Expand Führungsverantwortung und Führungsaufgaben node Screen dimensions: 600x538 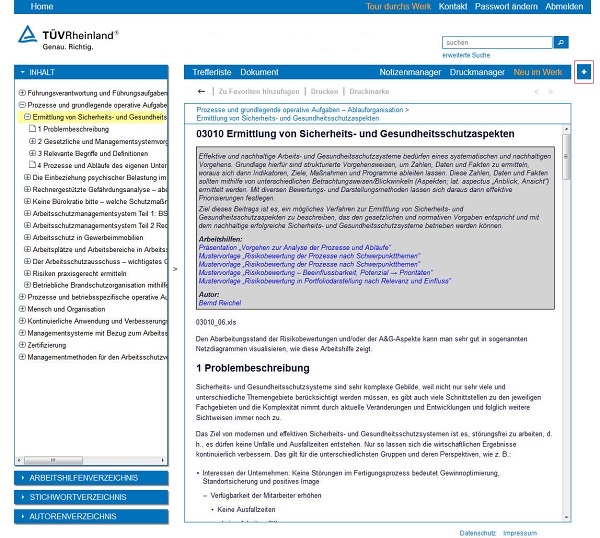(x=22, y=93)
